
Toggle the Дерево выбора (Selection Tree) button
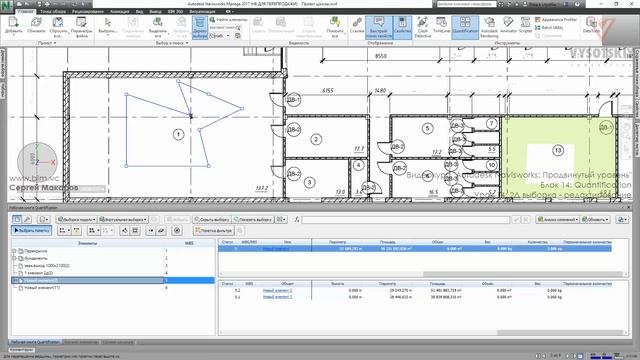200,27
